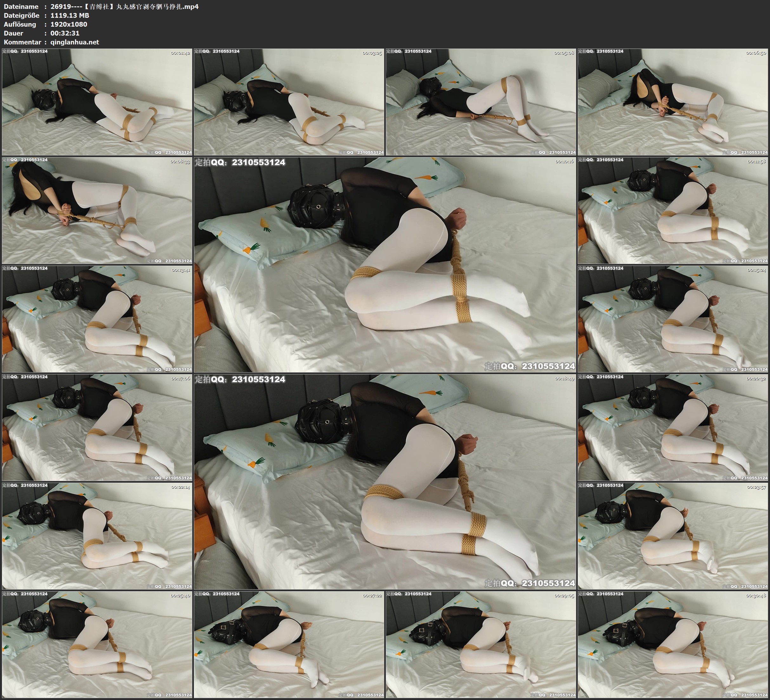
Task: Select the thumbnail at timestamp 00:13:41
Action: 97,319
